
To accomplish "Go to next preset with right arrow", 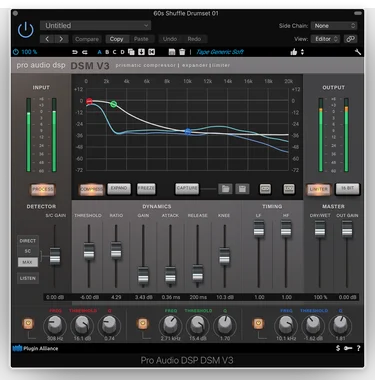I will tap(61, 39).
